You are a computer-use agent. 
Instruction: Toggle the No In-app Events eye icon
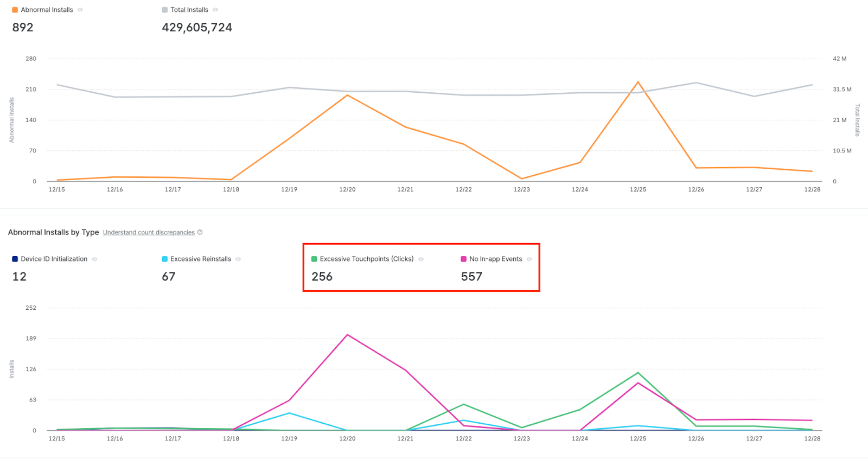coord(529,259)
